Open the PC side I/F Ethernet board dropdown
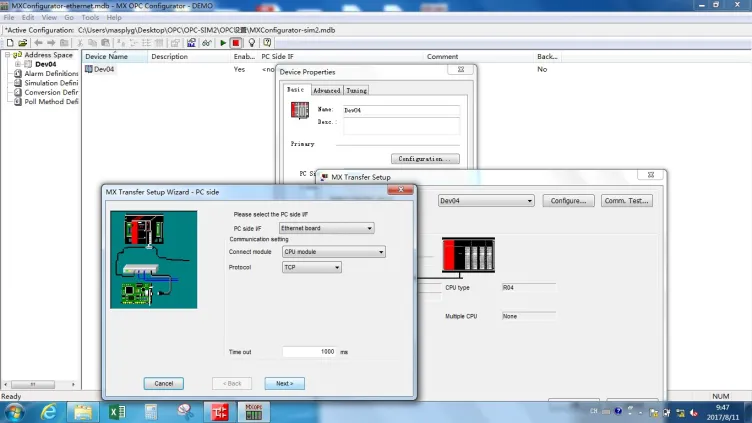Image resolution: width=752 pixels, height=423 pixels. point(327,228)
